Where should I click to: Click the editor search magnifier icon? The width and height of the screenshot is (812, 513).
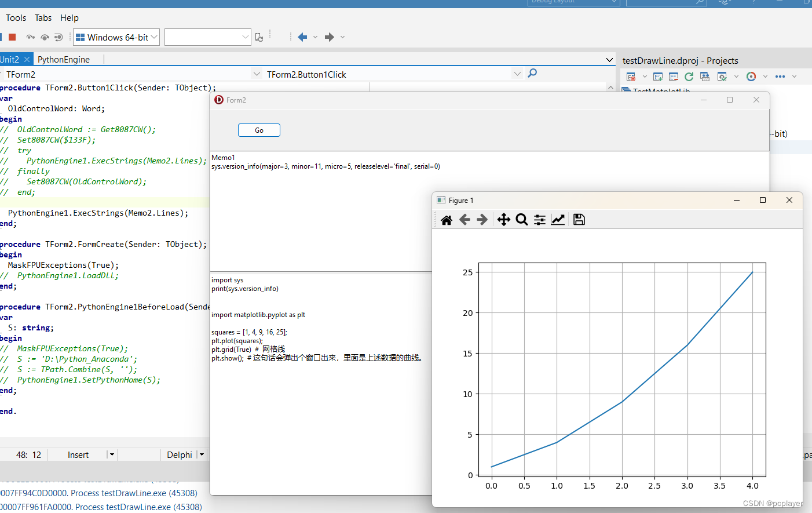532,73
